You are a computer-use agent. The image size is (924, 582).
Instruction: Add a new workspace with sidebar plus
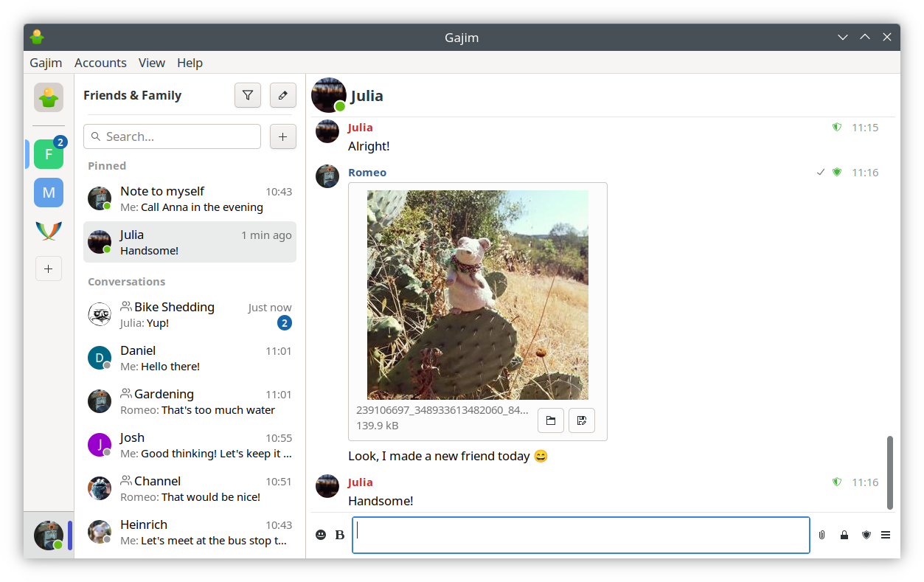click(x=49, y=269)
